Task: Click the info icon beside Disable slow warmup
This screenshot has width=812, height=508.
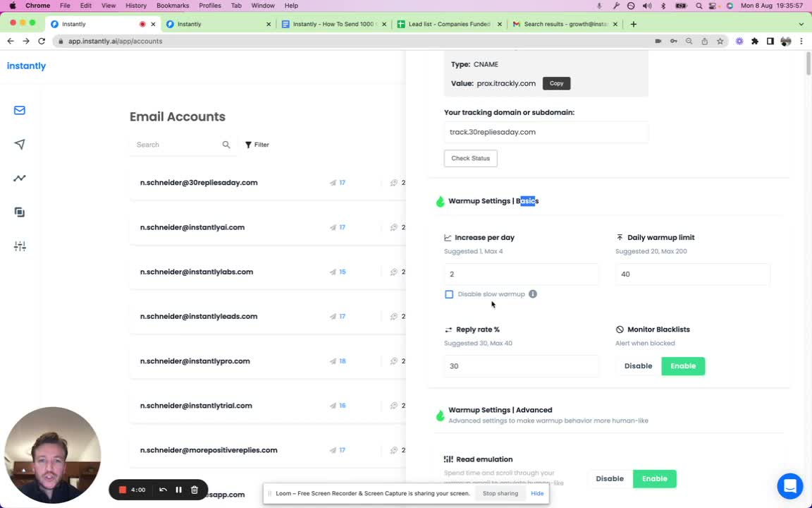Action: pos(533,294)
